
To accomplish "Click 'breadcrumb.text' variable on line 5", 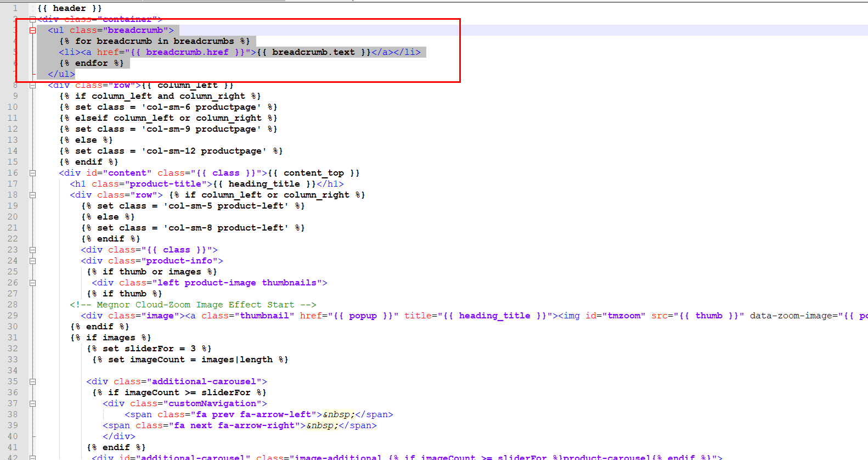I will click(x=313, y=52).
